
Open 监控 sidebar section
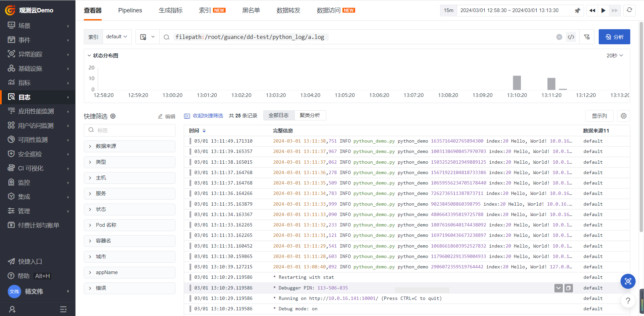38,182
